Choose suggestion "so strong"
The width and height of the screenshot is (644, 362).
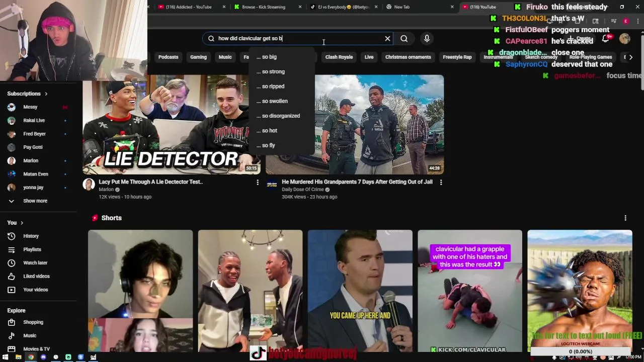point(271,71)
